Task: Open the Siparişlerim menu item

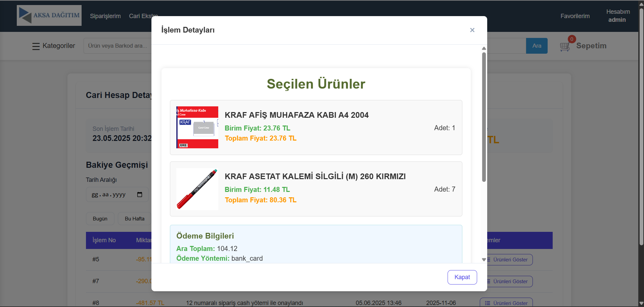Action: (105, 16)
